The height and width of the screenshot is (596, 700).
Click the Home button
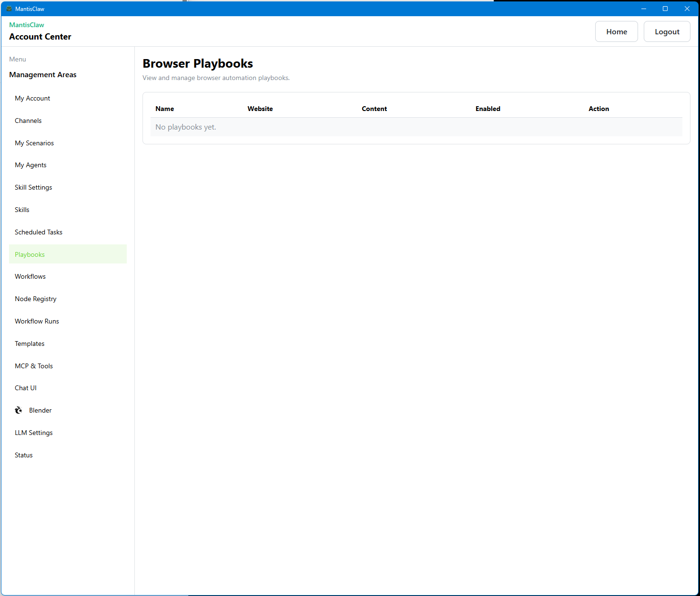coord(616,31)
